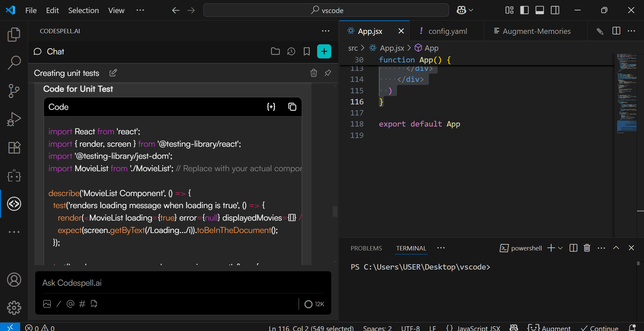Open chat history
This screenshot has height=331, width=644.
[x=291, y=51]
